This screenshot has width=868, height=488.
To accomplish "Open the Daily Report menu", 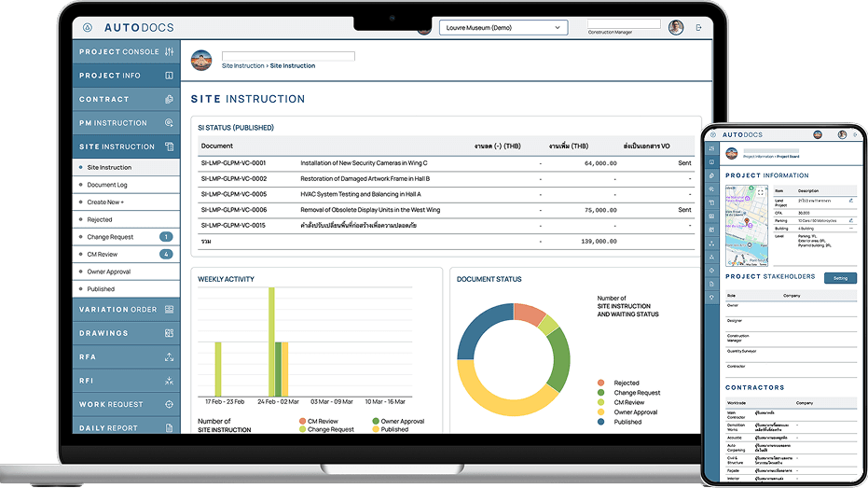I will [x=126, y=427].
